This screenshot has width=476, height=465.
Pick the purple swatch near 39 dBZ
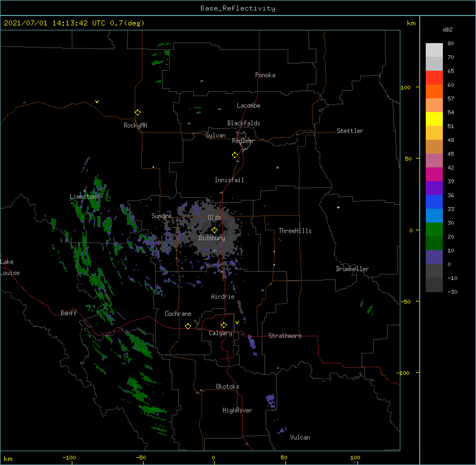click(x=434, y=188)
